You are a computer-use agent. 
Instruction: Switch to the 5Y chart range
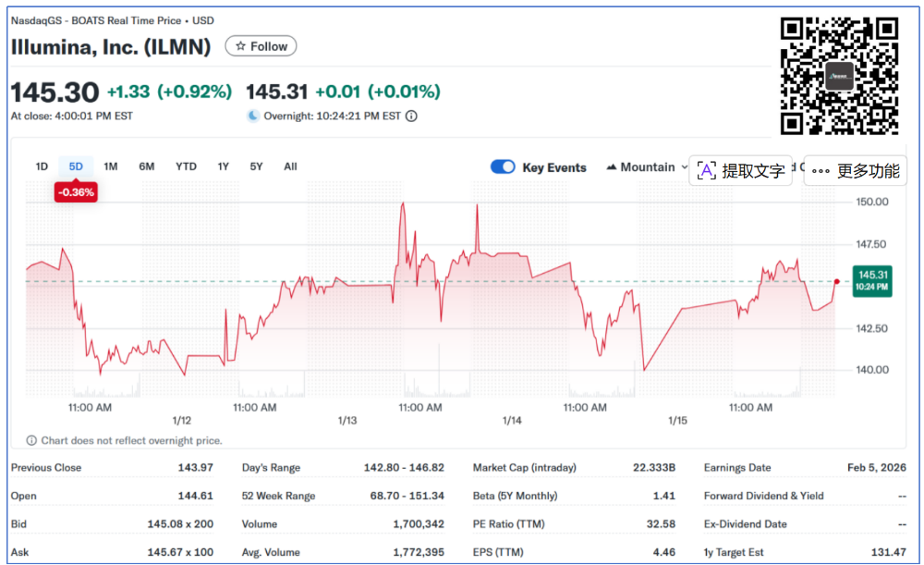(x=256, y=166)
